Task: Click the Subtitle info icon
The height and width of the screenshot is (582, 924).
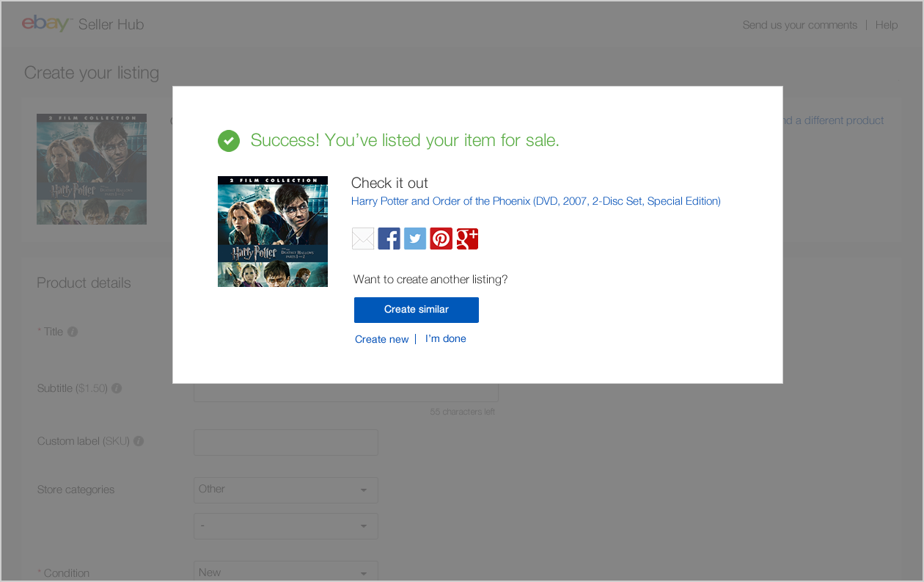Action: point(117,388)
